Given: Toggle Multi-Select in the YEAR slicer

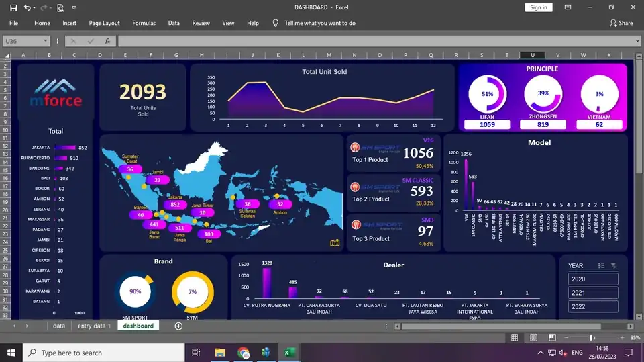Looking at the screenshot, I should 601,266.
